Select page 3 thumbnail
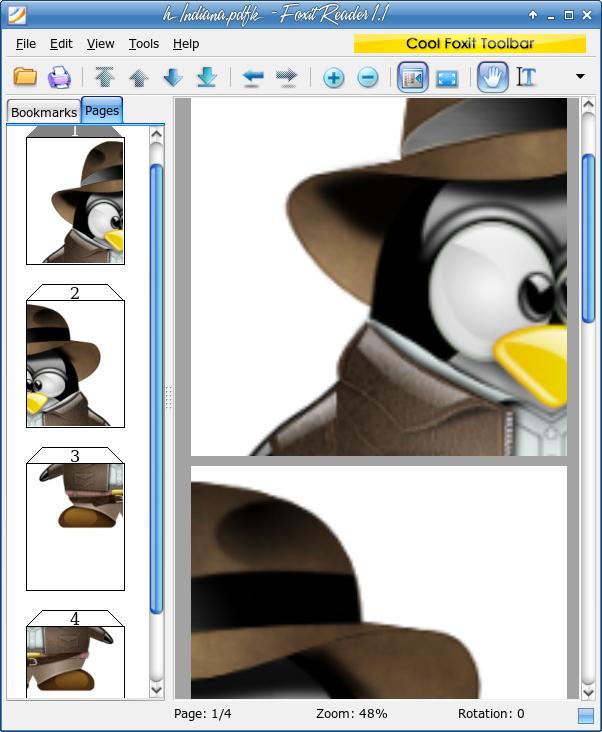602x732 pixels. tap(75, 527)
